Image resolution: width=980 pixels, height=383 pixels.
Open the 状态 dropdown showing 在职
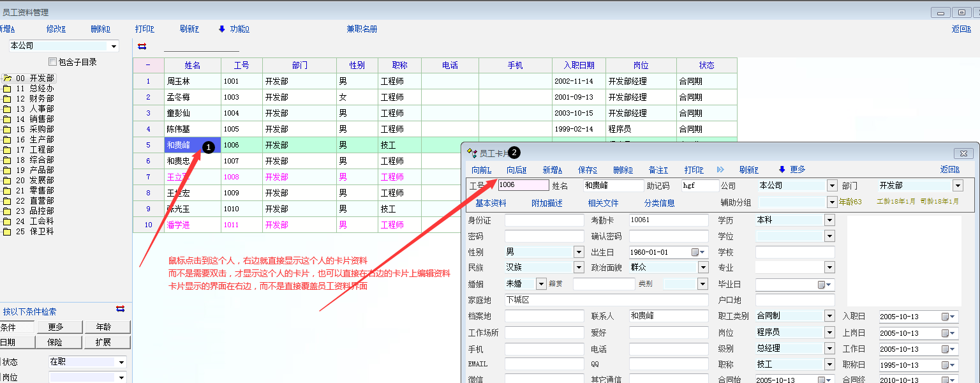(x=121, y=362)
